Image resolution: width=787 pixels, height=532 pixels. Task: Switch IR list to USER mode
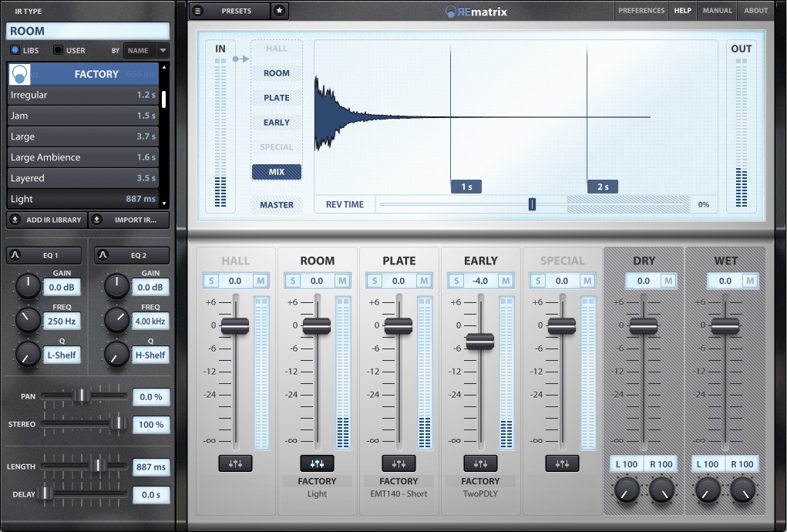59,50
